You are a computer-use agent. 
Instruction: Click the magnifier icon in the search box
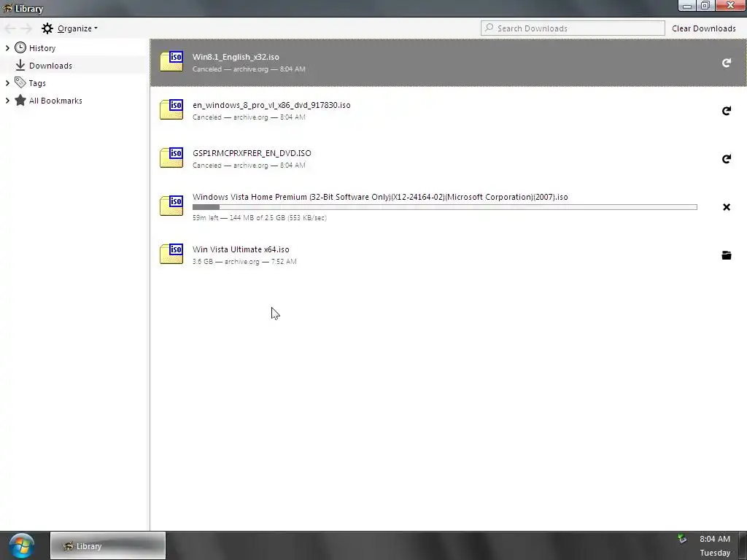489,28
